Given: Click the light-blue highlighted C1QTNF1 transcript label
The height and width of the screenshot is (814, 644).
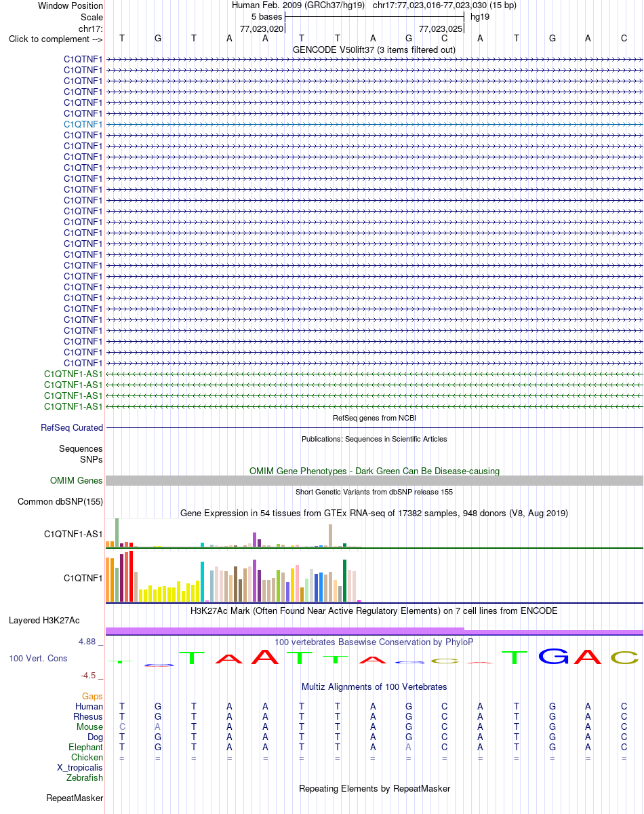Looking at the screenshot, I should (x=83, y=124).
